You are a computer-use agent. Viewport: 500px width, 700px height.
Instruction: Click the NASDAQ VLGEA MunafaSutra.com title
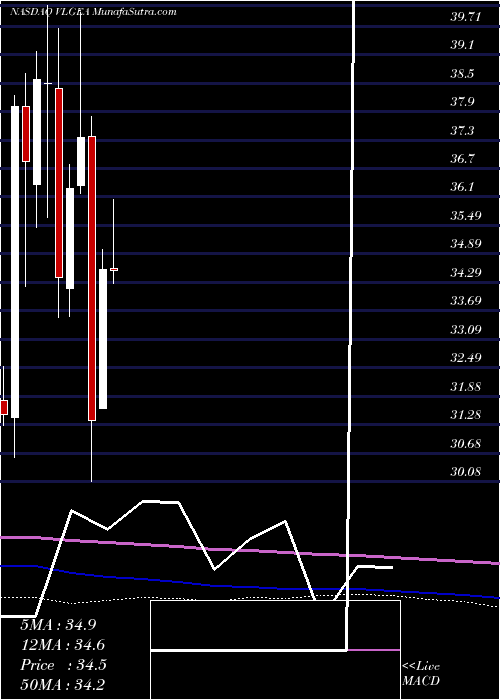tap(93, 12)
